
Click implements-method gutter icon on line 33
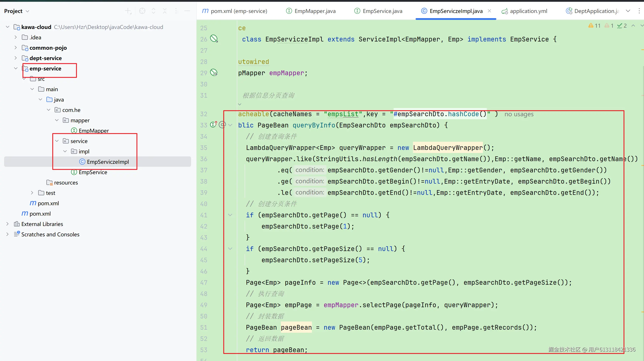[x=214, y=125]
